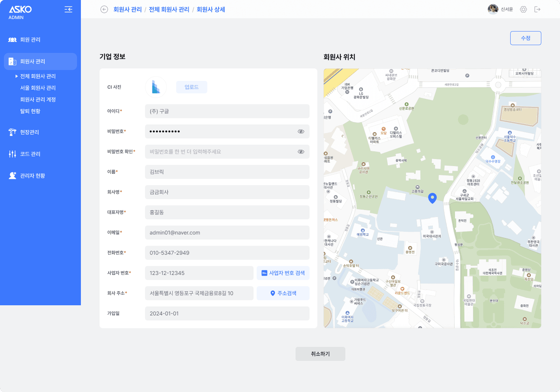The height and width of the screenshot is (392, 560).
Task: Click the 업로드 button for CI photo
Action: (x=192, y=87)
